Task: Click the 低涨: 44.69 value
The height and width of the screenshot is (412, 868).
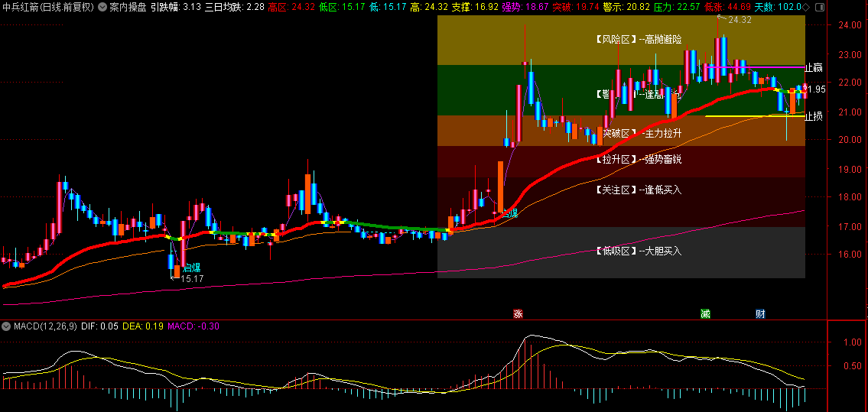Action: [727, 7]
